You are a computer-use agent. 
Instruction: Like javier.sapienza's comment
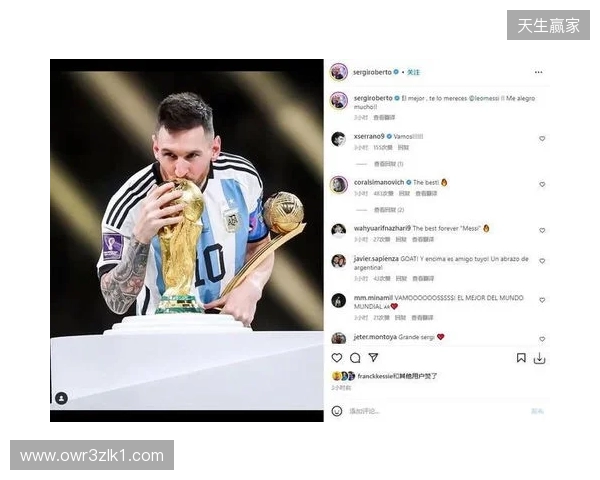pos(542,261)
